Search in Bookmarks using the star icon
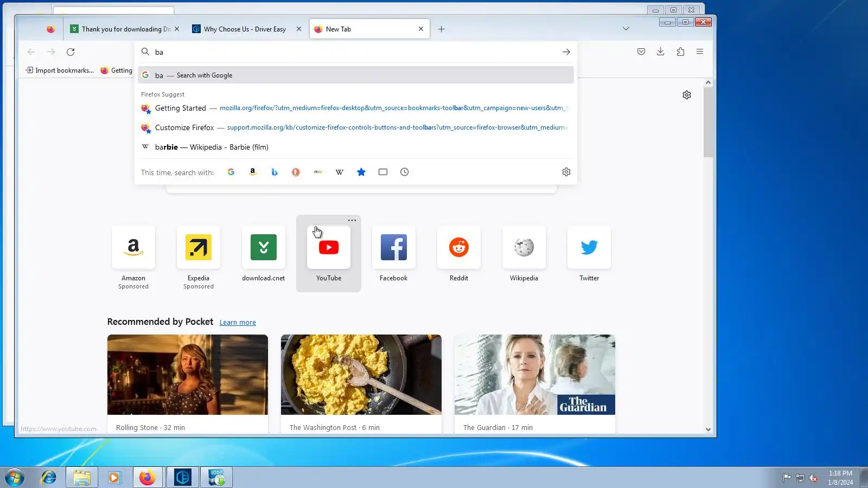This screenshot has height=488, width=868. (361, 172)
